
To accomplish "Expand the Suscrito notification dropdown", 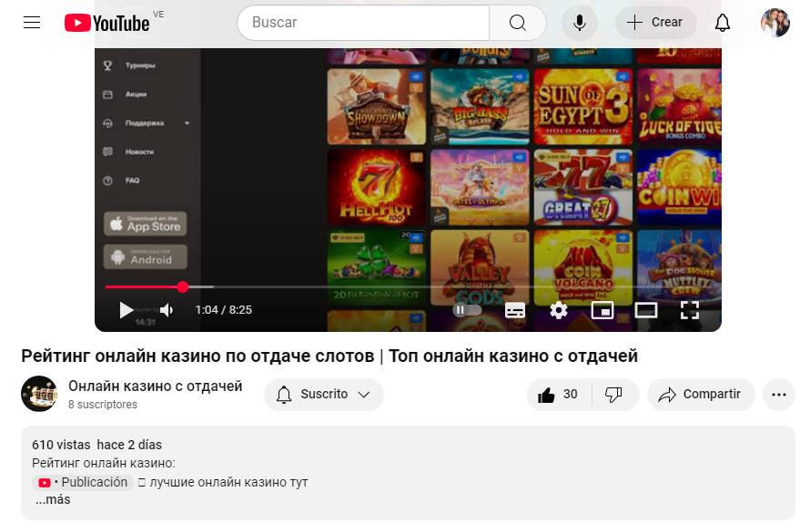I will coord(324,395).
